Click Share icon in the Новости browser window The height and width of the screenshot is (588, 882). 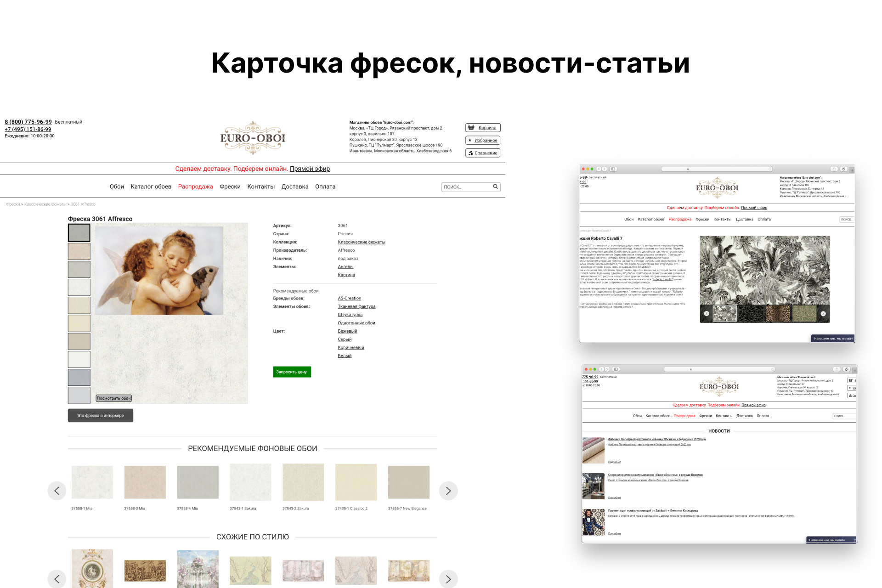pyautogui.click(x=837, y=369)
